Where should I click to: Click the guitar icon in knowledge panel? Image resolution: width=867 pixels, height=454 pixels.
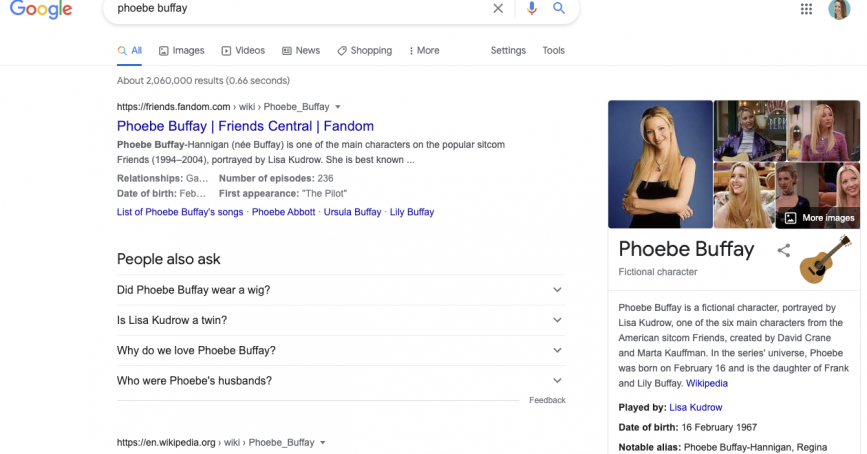tap(825, 259)
